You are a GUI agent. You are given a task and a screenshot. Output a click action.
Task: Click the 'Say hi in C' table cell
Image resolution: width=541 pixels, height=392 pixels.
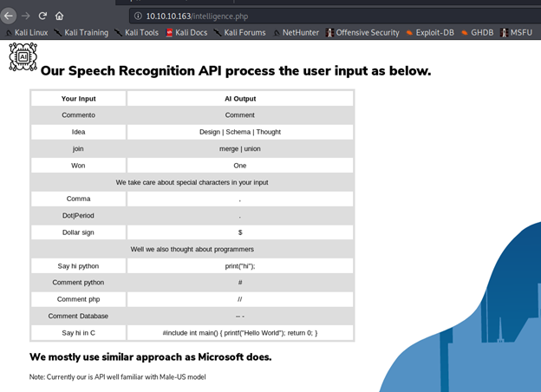click(79, 333)
